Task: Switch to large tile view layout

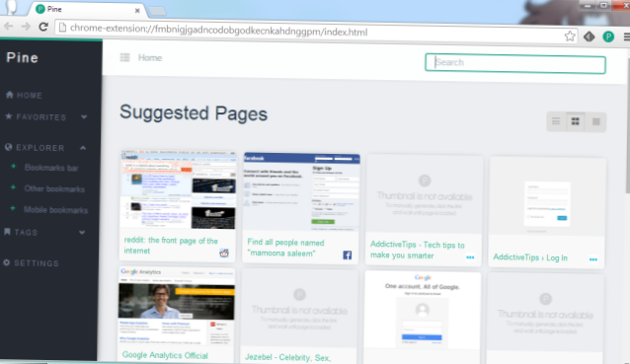Action: [595, 121]
